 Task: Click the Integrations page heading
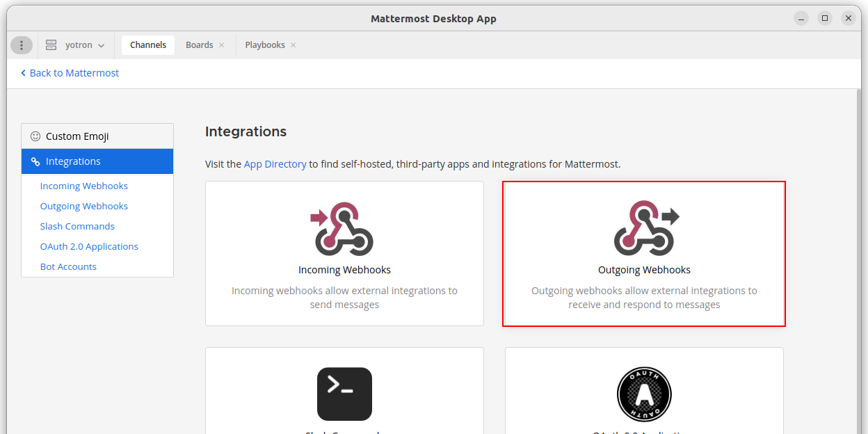pos(246,131)
